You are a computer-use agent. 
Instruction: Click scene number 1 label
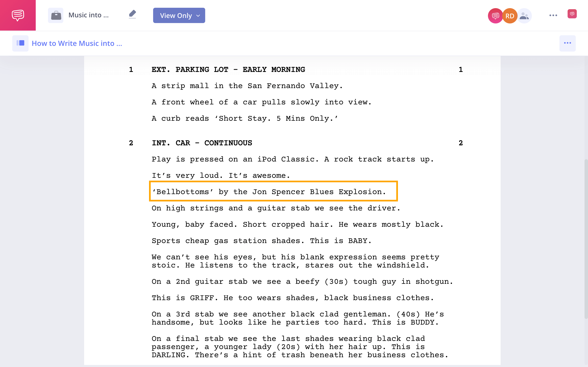coord(132,69)
